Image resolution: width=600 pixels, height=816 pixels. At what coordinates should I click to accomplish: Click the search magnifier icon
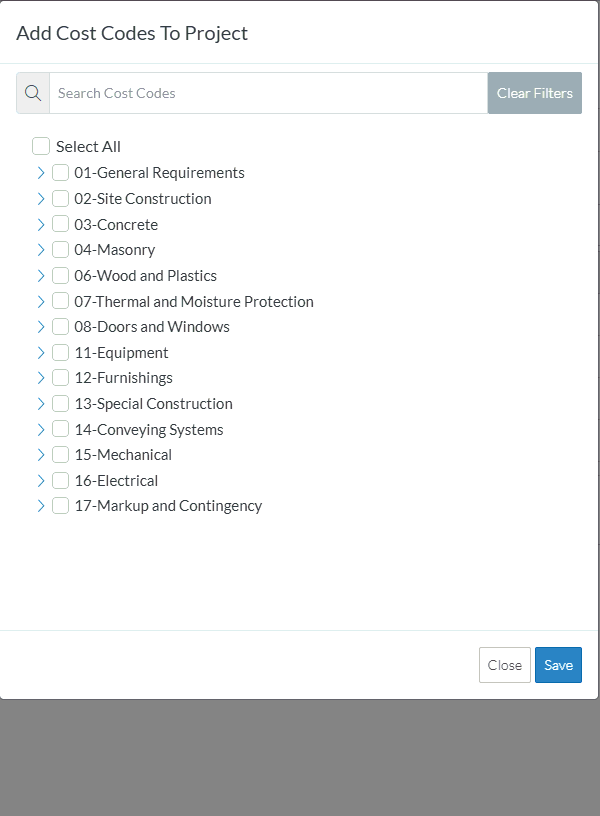pos(33,93)
